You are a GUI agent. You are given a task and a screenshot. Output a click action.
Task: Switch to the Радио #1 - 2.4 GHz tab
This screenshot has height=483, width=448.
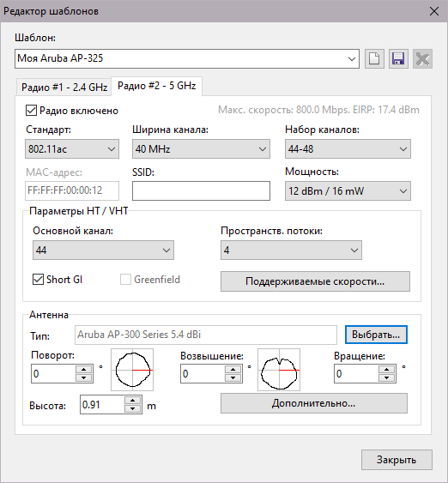click(x=64, y=88)
